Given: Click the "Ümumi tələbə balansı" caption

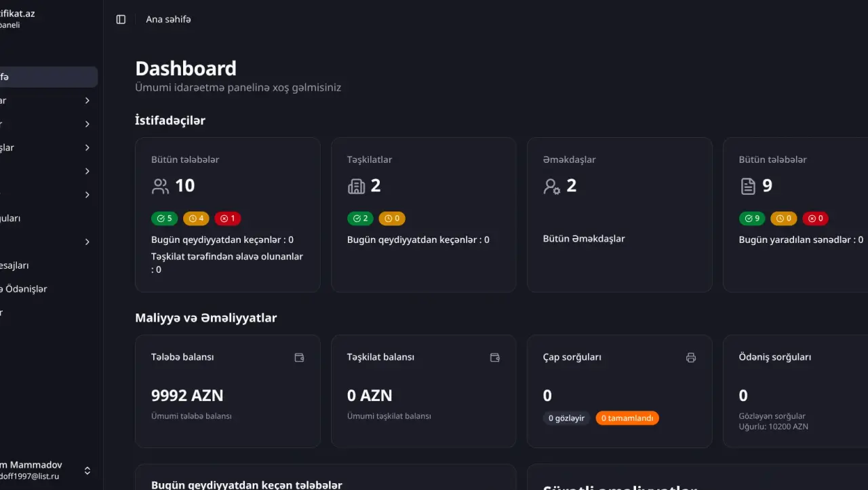Looking at the screenshot, I should point(191,416).
